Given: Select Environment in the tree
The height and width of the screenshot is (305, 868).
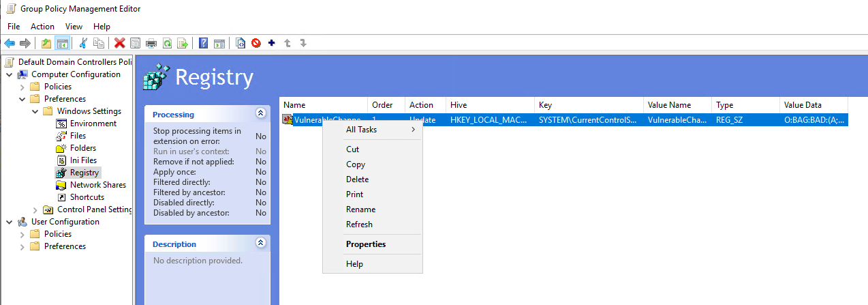Looking at the screenshot, I should [x=93, y=124].
